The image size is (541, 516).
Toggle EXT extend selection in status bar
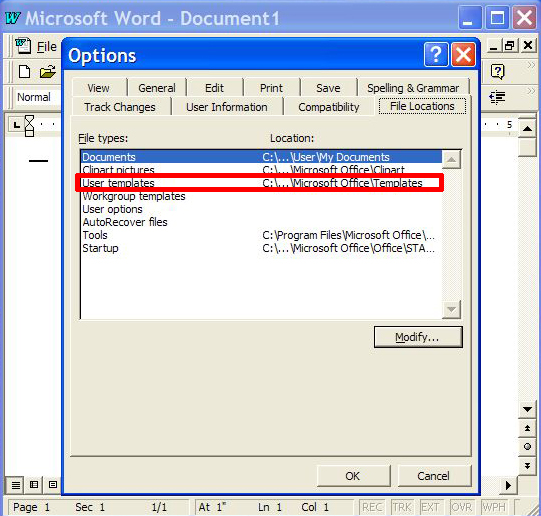(430, 507)
